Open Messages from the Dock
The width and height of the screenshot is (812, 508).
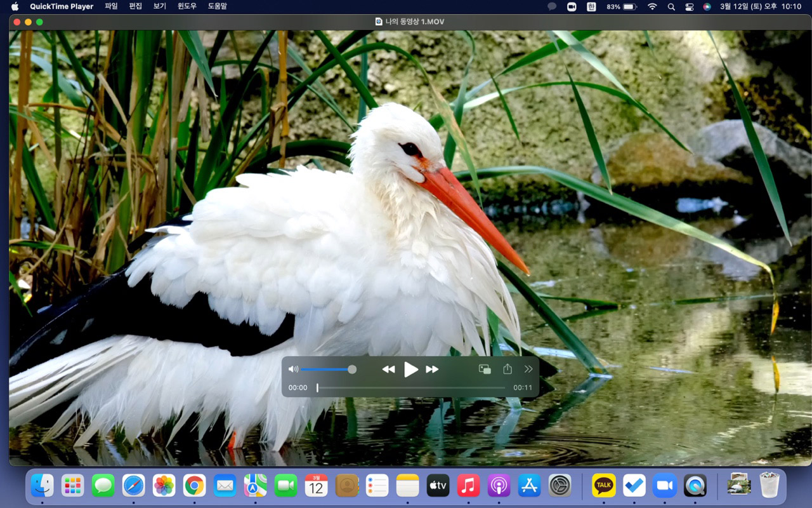(x=103, y=486)
